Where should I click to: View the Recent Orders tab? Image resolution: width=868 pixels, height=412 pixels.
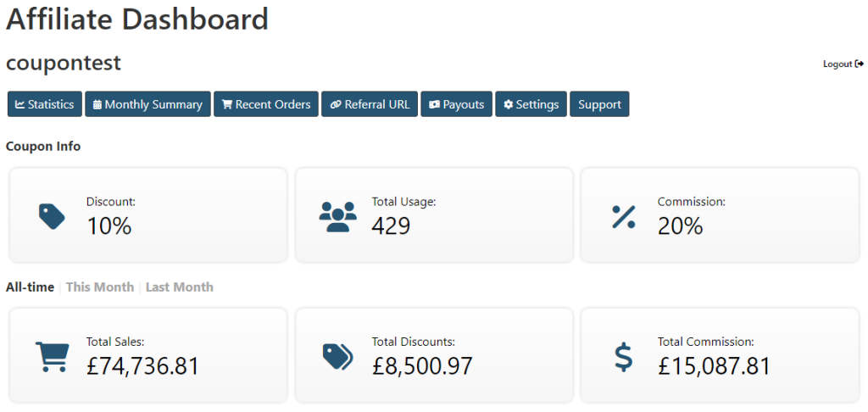pos(266,104)
